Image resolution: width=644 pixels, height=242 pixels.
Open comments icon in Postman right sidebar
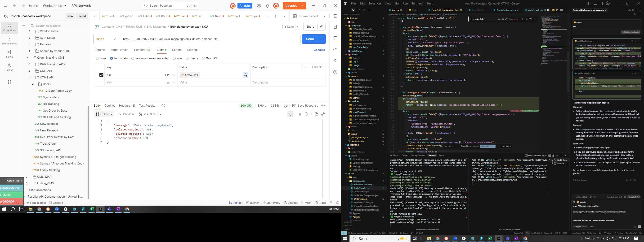click(x=335, y=38)
